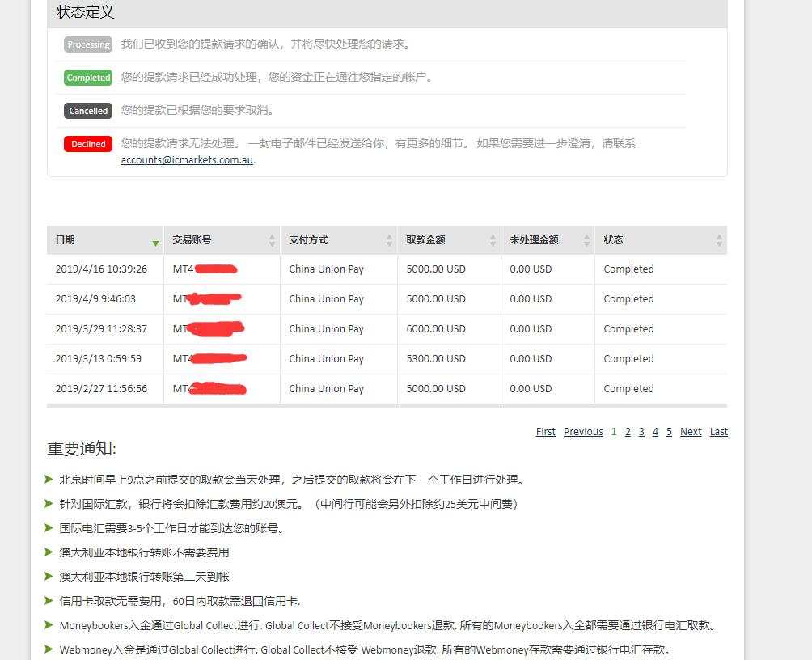This screenshot has width=812, height=660.
Task: Select date 2019/3/29 11:28:37
Action: (x=102, y=329)
